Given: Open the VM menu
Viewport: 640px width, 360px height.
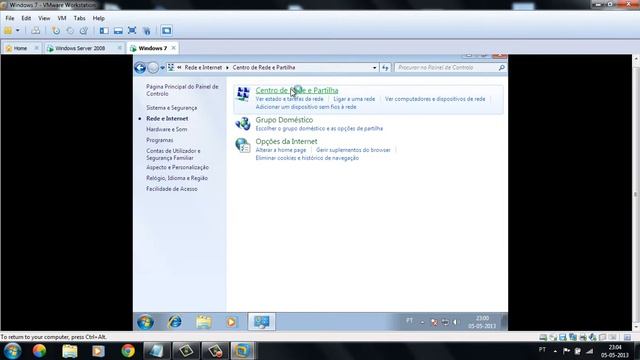Looking at the screenshot, I should [62, 18].
